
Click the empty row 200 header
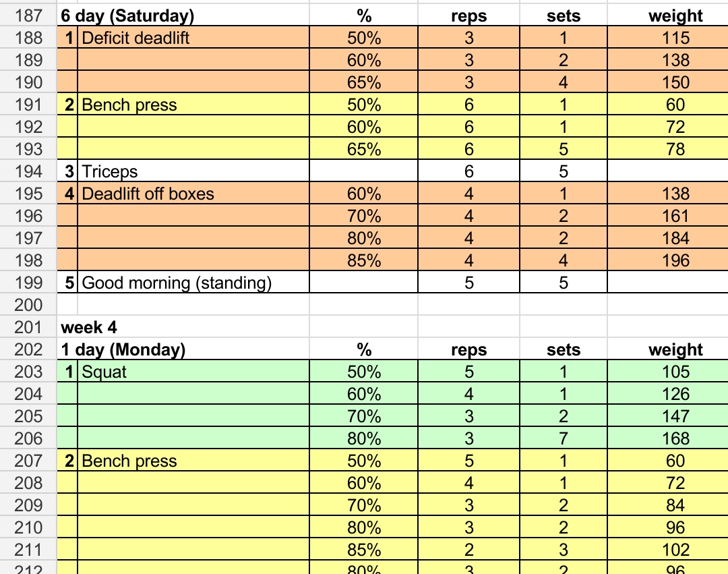point(28,305)
